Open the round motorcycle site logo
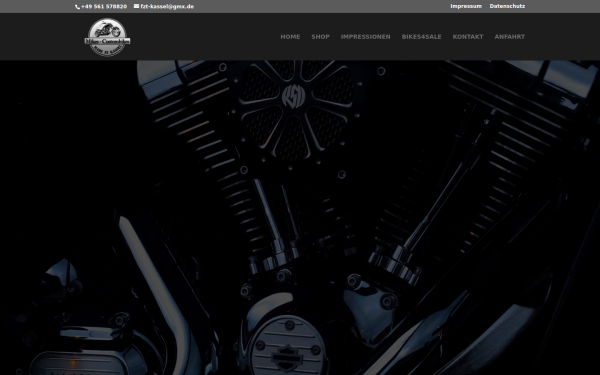The height and width of the screenshot is (375, 600). (107, 37)
